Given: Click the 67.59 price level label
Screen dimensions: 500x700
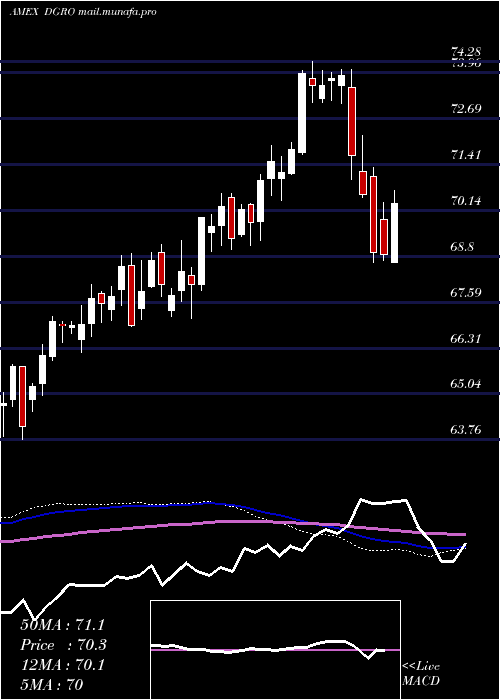Looking at the screenshot, I should tap(467, 293).
